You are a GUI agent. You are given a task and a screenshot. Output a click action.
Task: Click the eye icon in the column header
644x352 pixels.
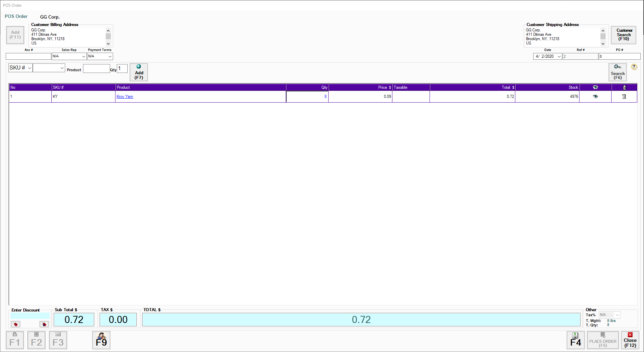(595, 87)
